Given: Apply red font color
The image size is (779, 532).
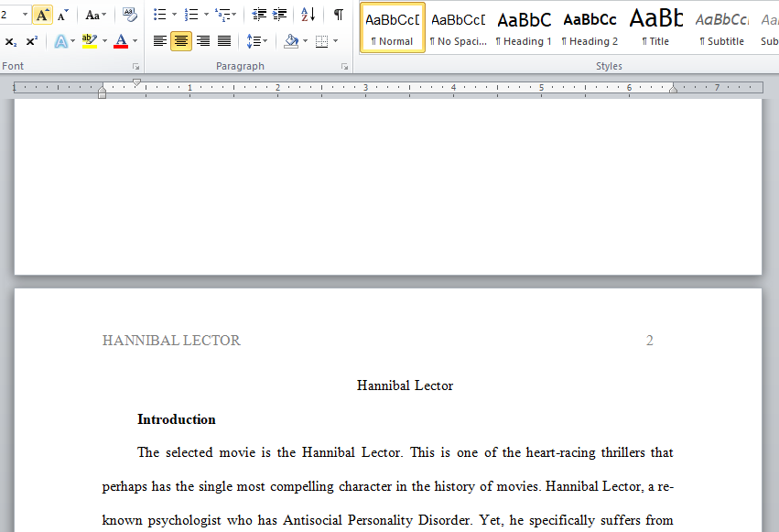Looking at the screenshot, I should click(x=121, y=41).
